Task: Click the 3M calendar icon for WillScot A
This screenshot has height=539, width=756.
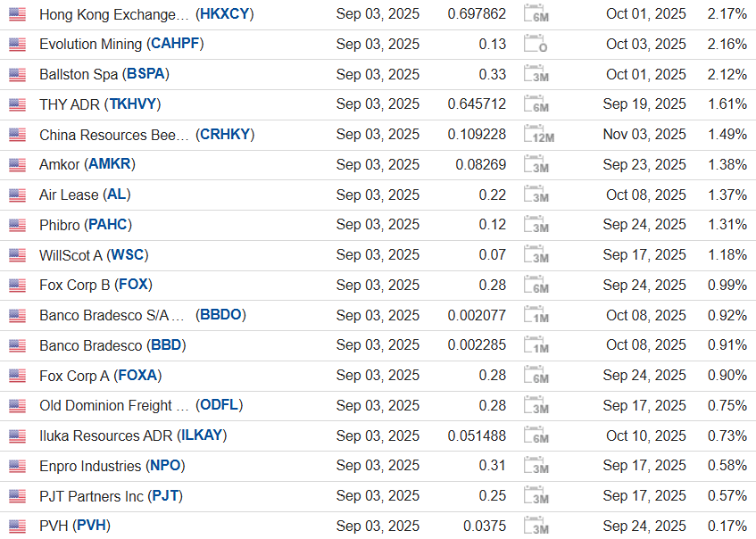Action: [x=536, y=254]
